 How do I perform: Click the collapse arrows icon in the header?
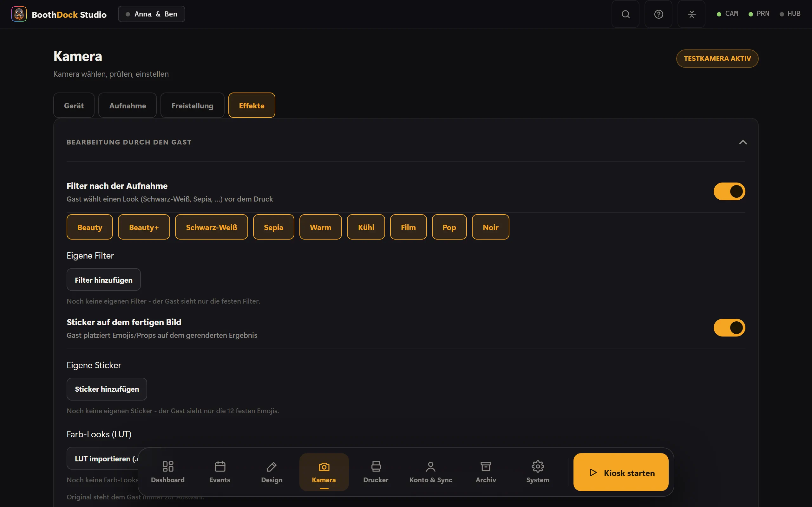pyautogui.click(x=691, y=14)
